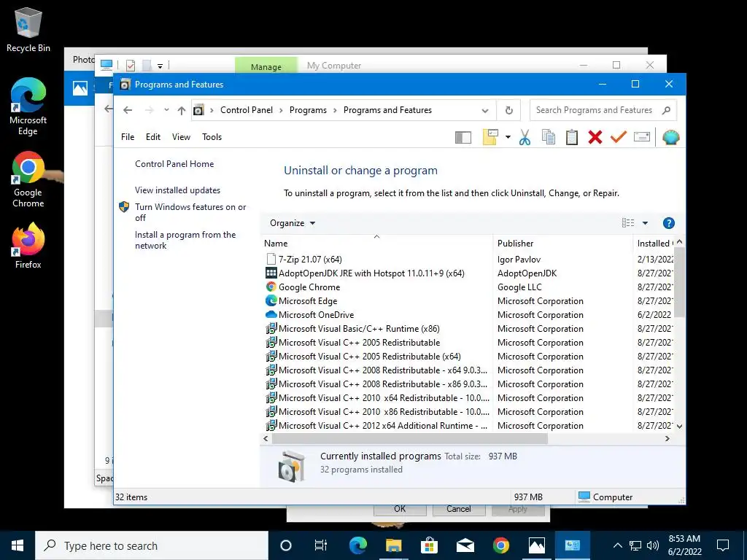This screenshot has height=560, width=747.
Task: Click the globe shell icon in toolbar
Action: point(671,137)
